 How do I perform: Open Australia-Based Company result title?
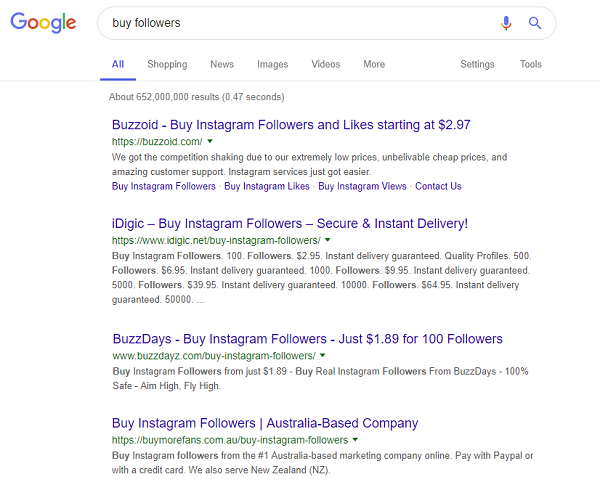265,423
